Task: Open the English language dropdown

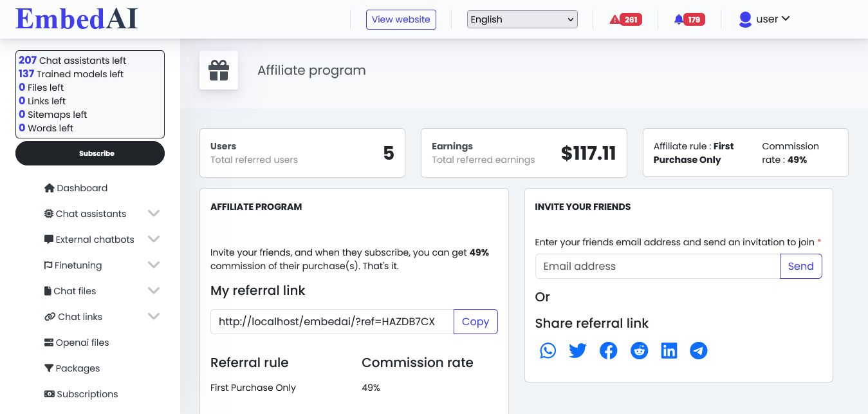Action: click(x=522, y=19)
